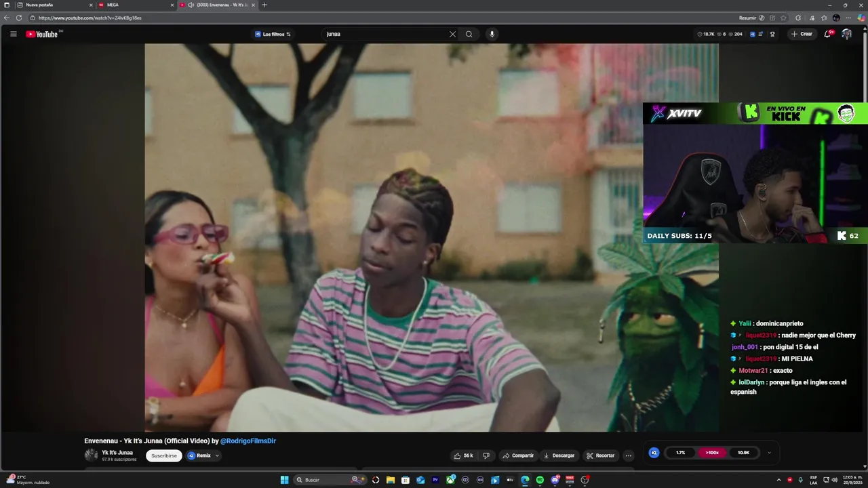Close the Nueva pestaña tab
Image resolution: width=868 pixels, height=488 pixels.
coord(91,5)
